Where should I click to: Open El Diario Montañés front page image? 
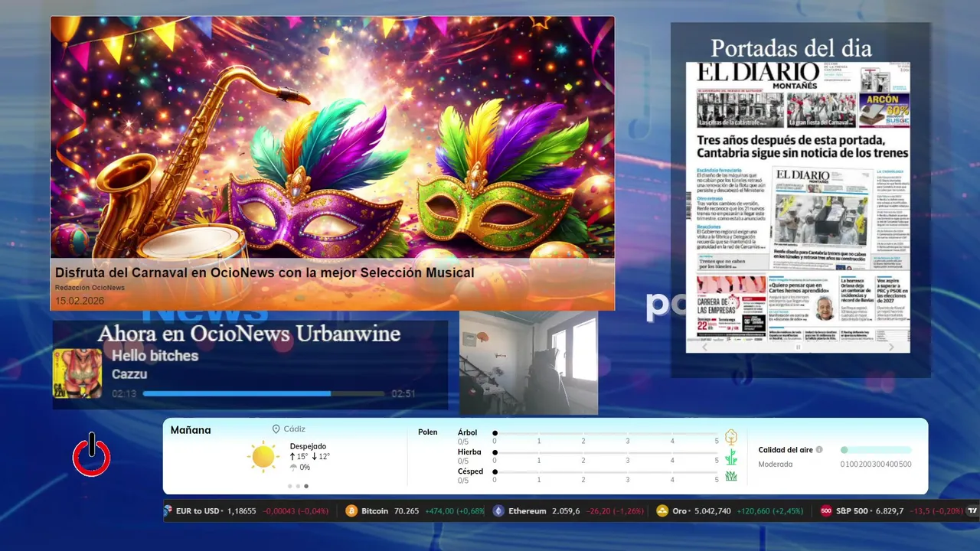(798, 201)
